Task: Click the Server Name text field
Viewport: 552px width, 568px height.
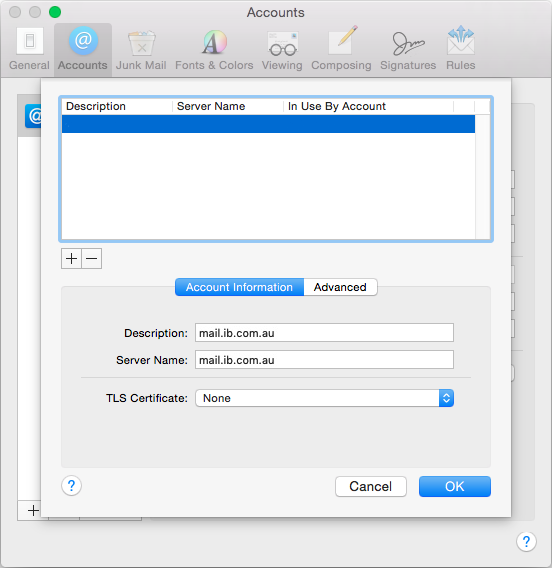Action: (x=325, y=360)
